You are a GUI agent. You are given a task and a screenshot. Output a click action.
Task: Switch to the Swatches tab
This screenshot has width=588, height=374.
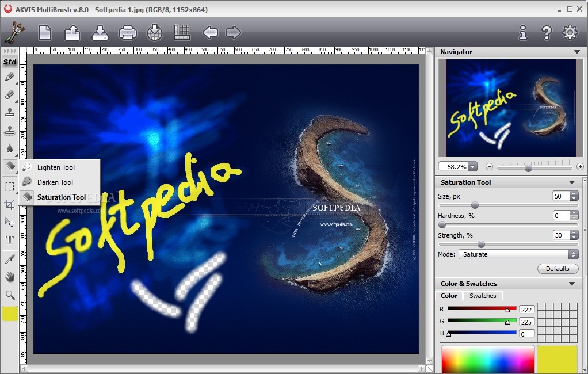pyautogui.click(x=483, y=296)
